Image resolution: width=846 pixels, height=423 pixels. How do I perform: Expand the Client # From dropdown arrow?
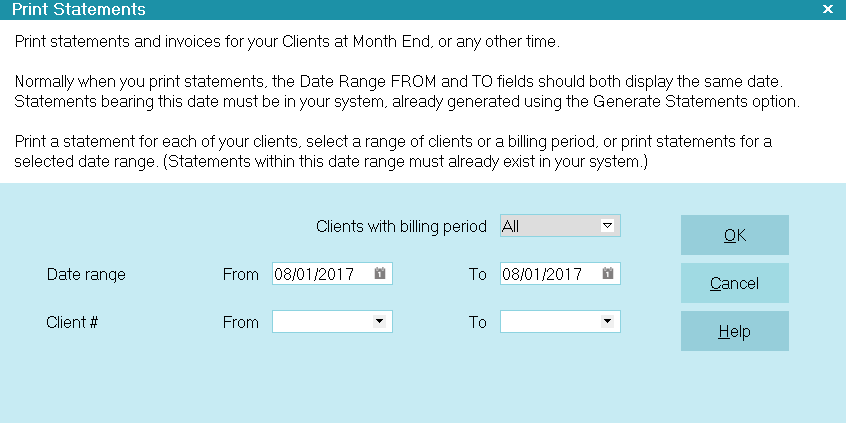[380, 322]
